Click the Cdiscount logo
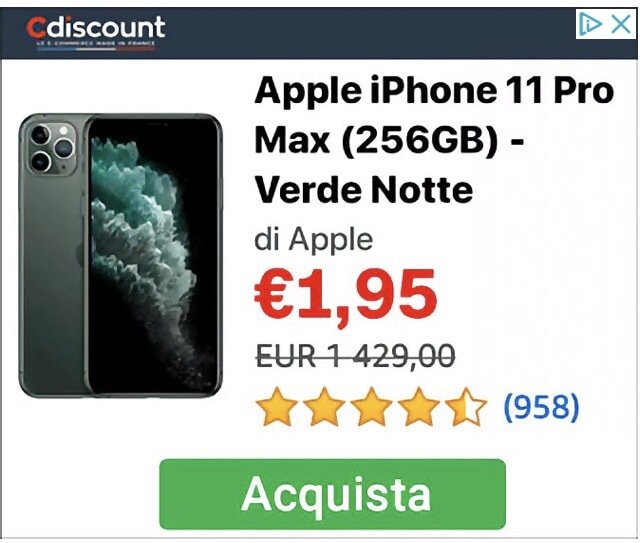Viewport: 640px width, 543px height. (x=96, y=27)
